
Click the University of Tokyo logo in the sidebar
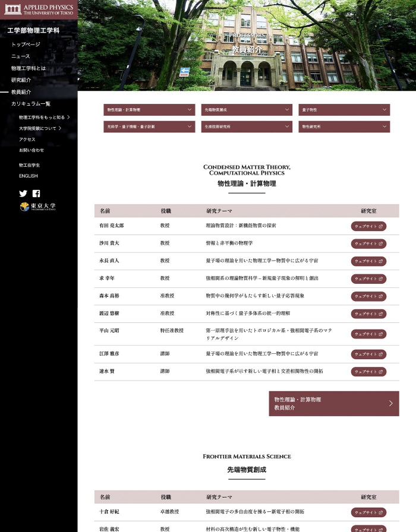37,207
